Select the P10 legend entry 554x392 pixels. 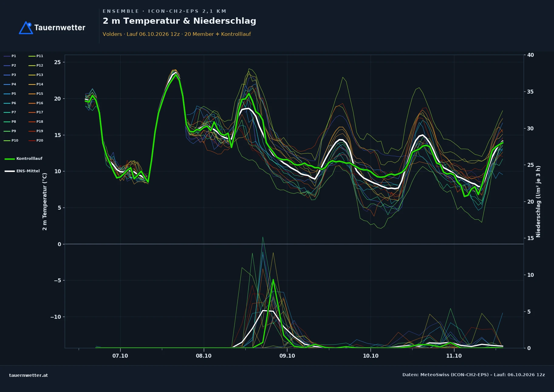pyautogui.click(x=11, y=140)
